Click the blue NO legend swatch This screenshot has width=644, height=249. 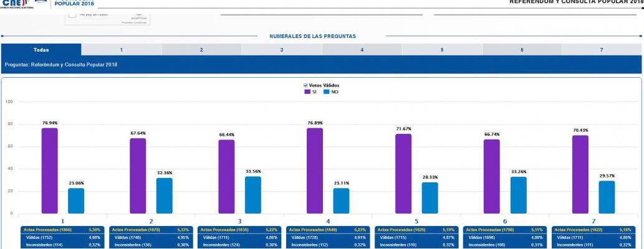point(325,92)
